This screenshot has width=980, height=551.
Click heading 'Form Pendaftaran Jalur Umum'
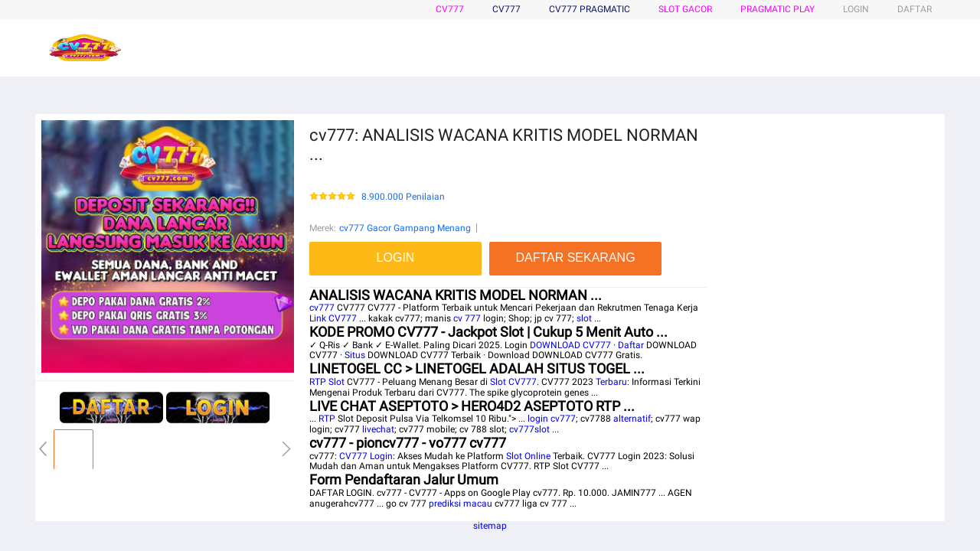403,480
